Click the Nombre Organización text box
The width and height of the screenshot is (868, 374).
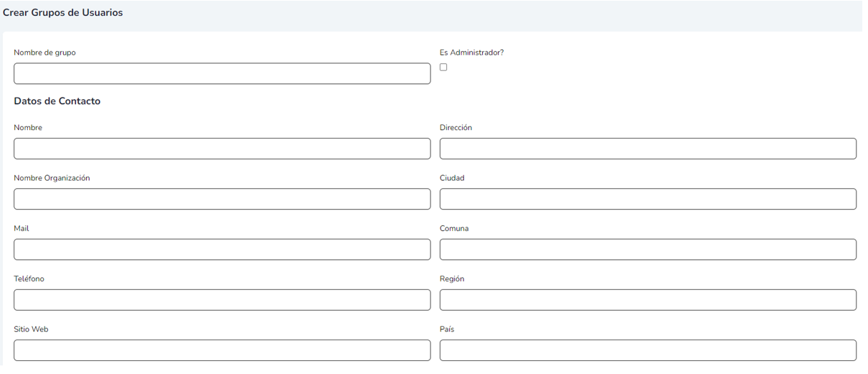(222, 199)
